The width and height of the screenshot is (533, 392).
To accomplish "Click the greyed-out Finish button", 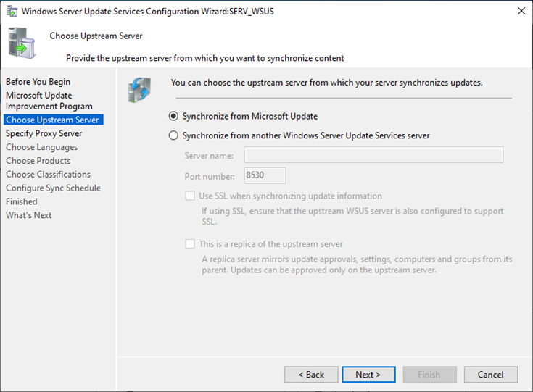I will (429, 375).
